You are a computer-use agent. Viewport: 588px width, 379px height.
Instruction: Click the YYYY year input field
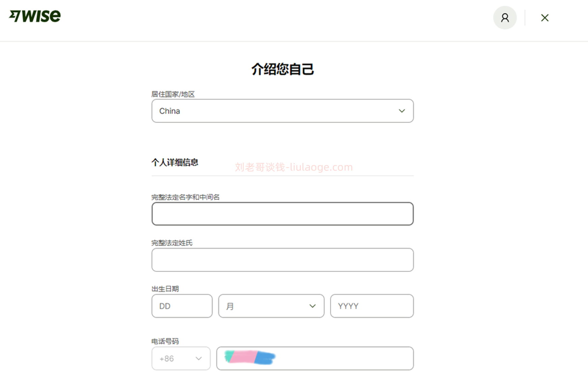pyautogui.click(x=372, y=306)
